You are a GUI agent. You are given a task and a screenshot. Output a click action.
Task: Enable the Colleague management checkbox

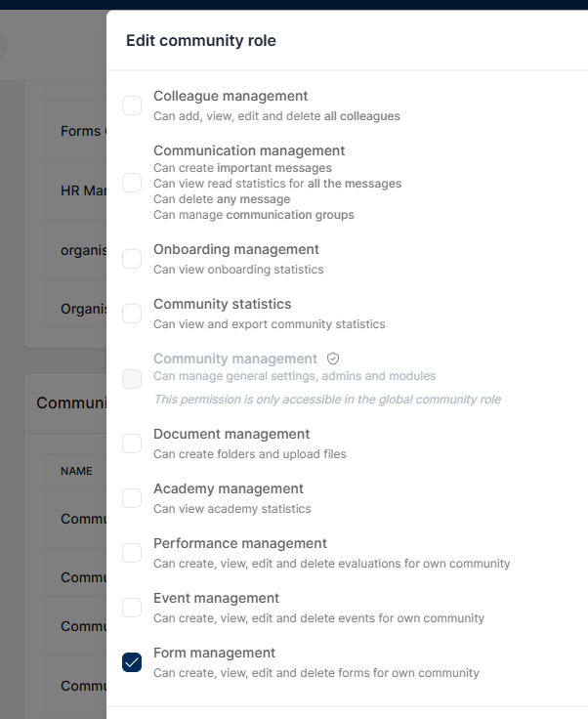click(132, 106)
